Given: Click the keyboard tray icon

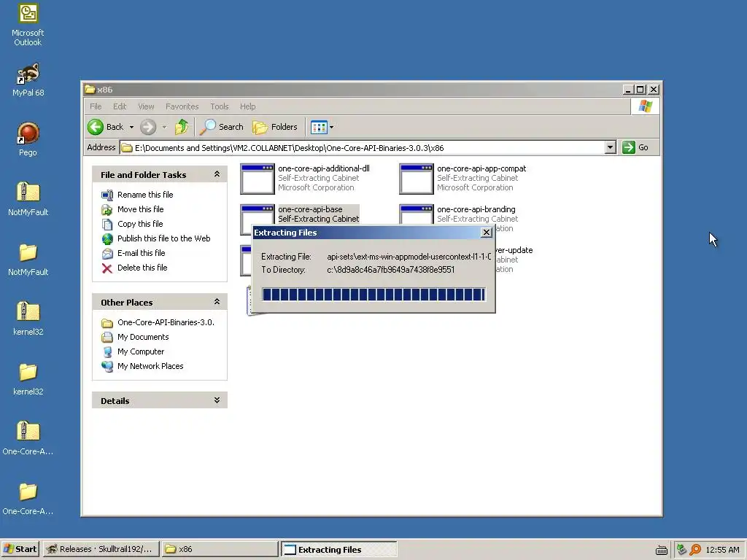Looking at the screenshot, I should [x=661, y=550].
